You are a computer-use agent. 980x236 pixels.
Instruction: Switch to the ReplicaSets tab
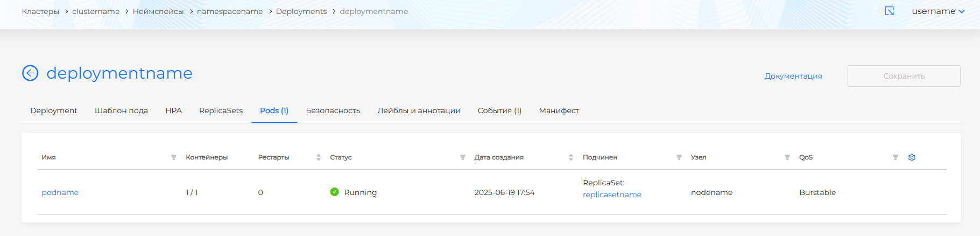221,110
